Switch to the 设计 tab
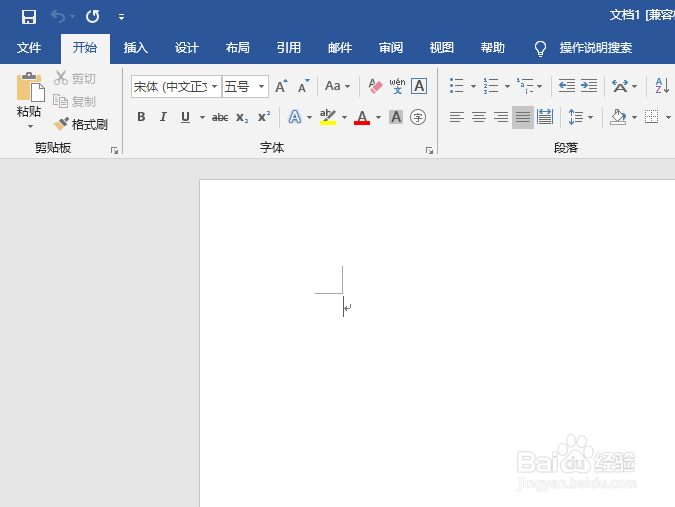The width and height of the screenshot is (675, 507). 186,47
